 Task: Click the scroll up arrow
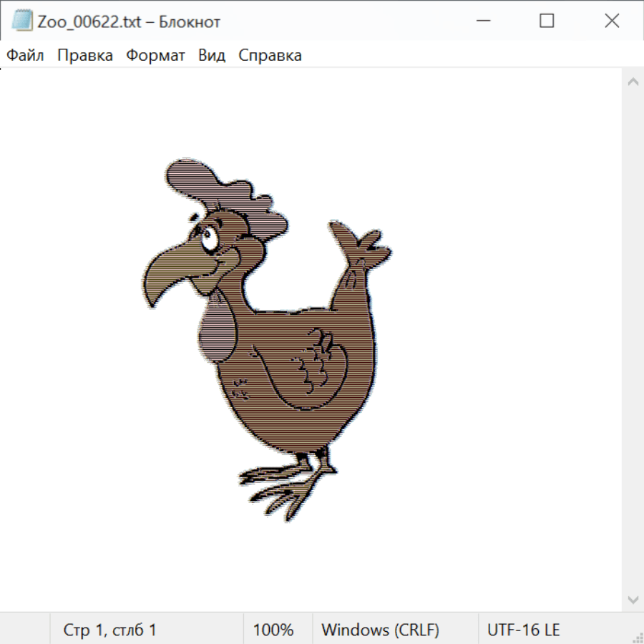pos(633,82)
